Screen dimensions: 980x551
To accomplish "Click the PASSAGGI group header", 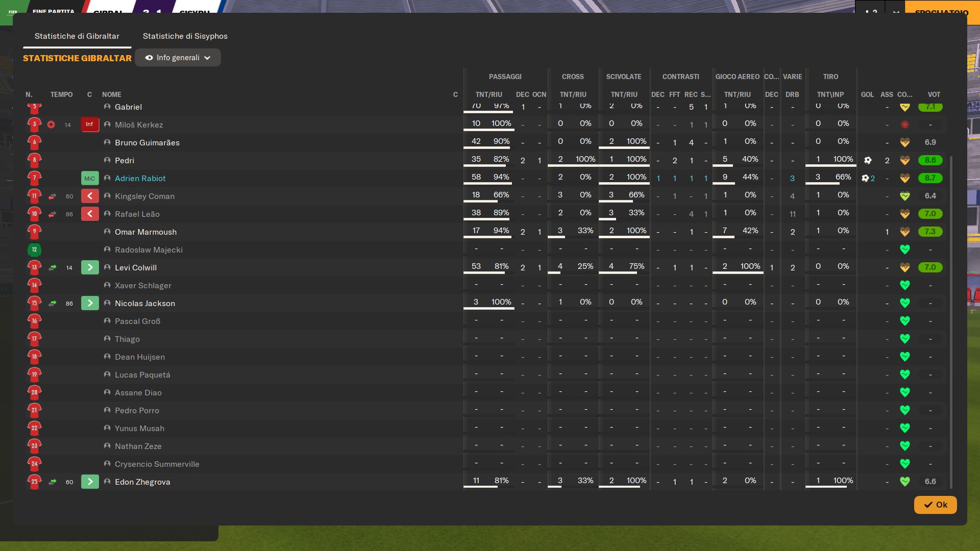I will (x=505, y=77).
